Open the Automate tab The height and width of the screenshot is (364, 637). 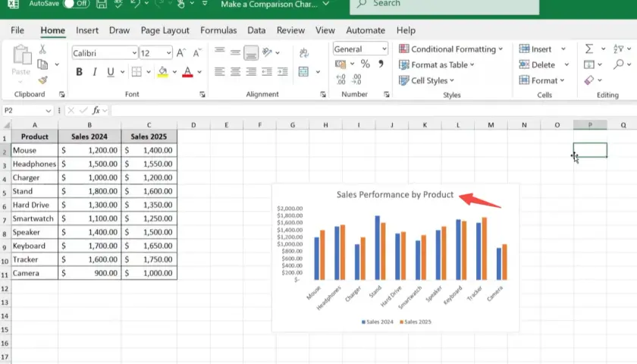366,30
